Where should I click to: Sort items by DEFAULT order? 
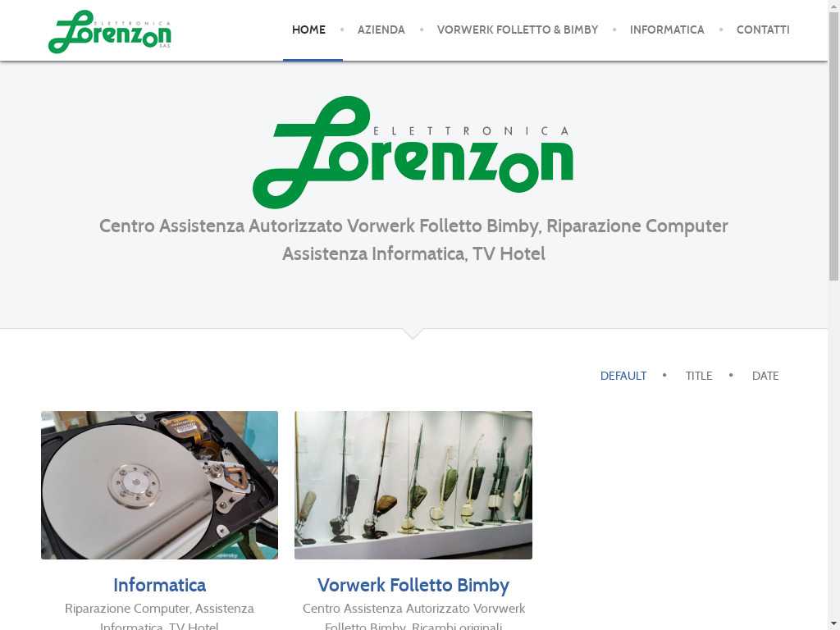click(x=623, y=376)
